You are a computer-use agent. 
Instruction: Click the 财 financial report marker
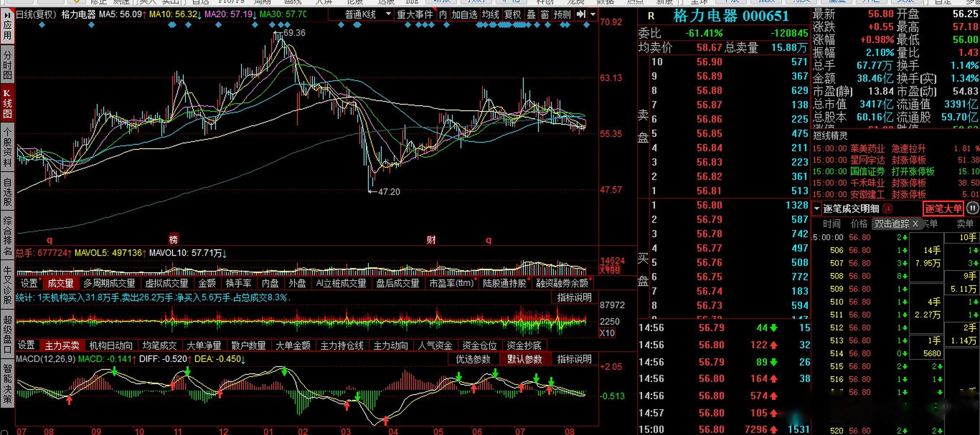coord(431,240)
